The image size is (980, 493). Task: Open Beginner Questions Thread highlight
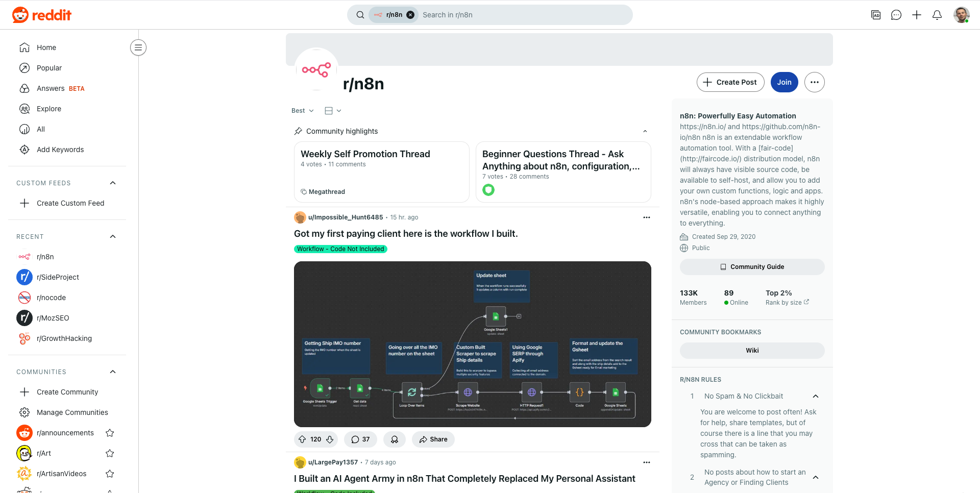click(x=563, y=172)
